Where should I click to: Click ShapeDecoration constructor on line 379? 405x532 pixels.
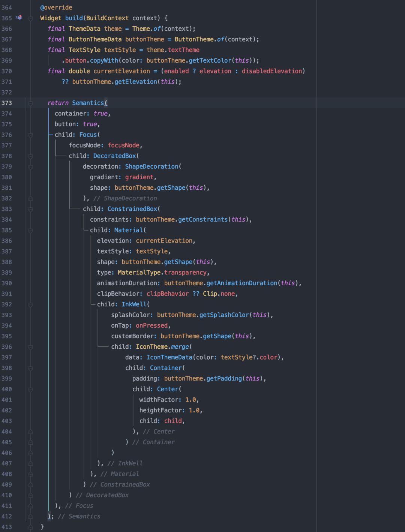pos(151,166)
